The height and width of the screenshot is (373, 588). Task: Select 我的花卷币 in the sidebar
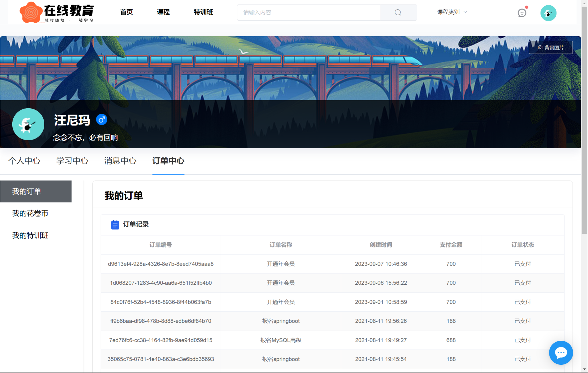[30, 213]
